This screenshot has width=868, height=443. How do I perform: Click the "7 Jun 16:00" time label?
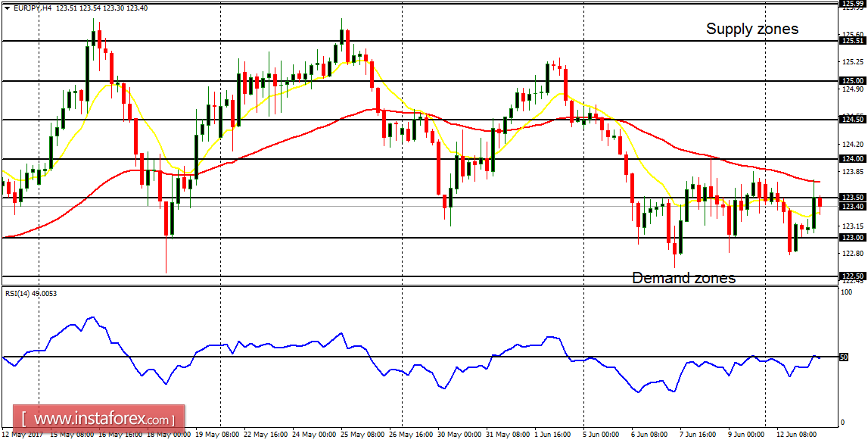point(699,435)
